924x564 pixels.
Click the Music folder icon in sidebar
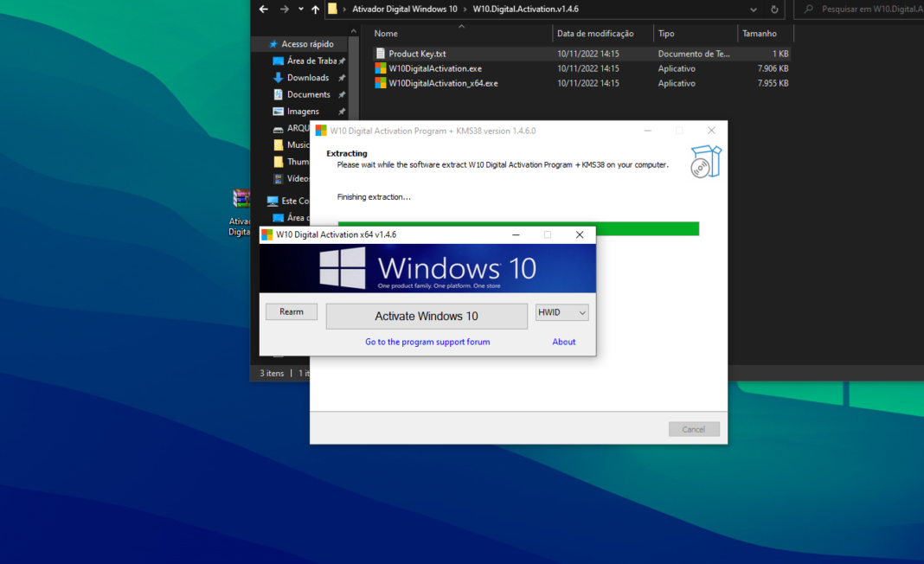278,145
